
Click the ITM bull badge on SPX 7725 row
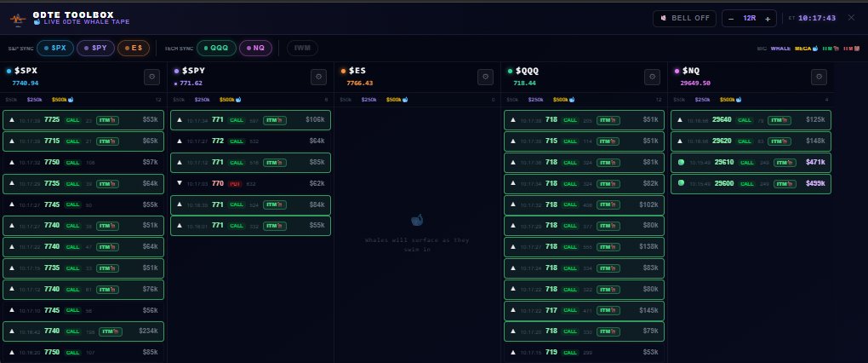(107, 120)
